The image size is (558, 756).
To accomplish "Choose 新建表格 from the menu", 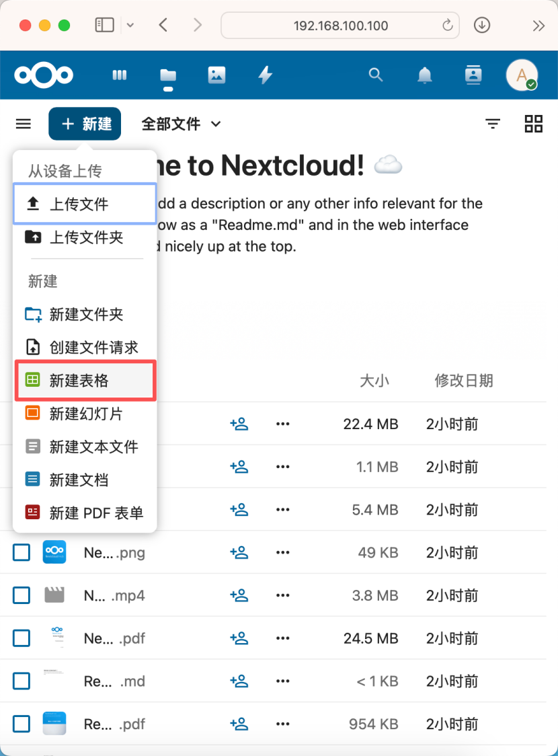I will [x=85, y=381].
